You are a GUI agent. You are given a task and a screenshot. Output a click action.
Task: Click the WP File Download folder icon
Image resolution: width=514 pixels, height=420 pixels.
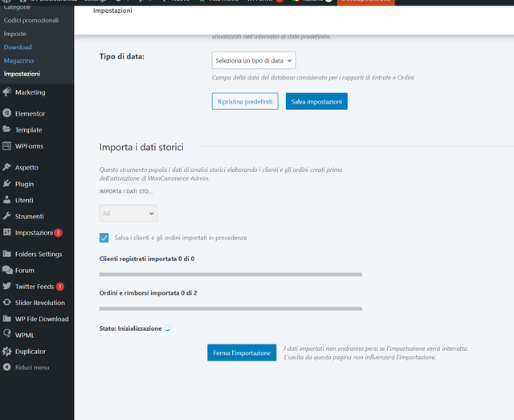pyautogui.click(x=7, y=318)
